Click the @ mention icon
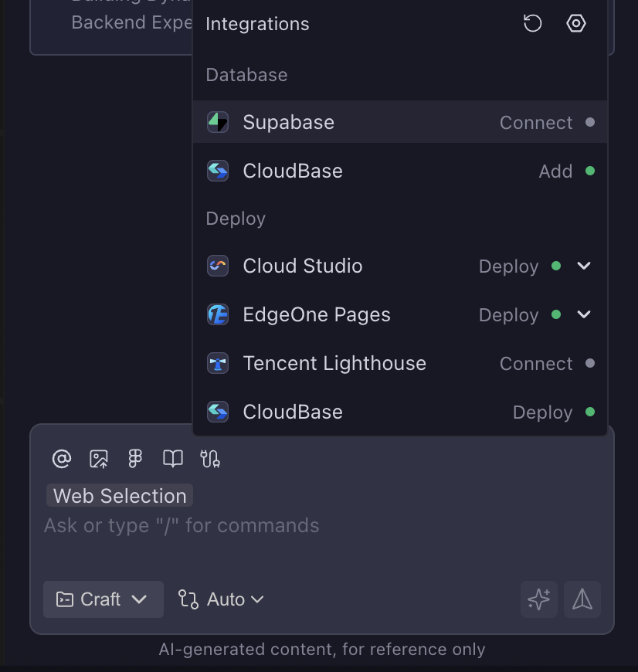This screenshot has width=638, height=672. (x=62, y=459)
